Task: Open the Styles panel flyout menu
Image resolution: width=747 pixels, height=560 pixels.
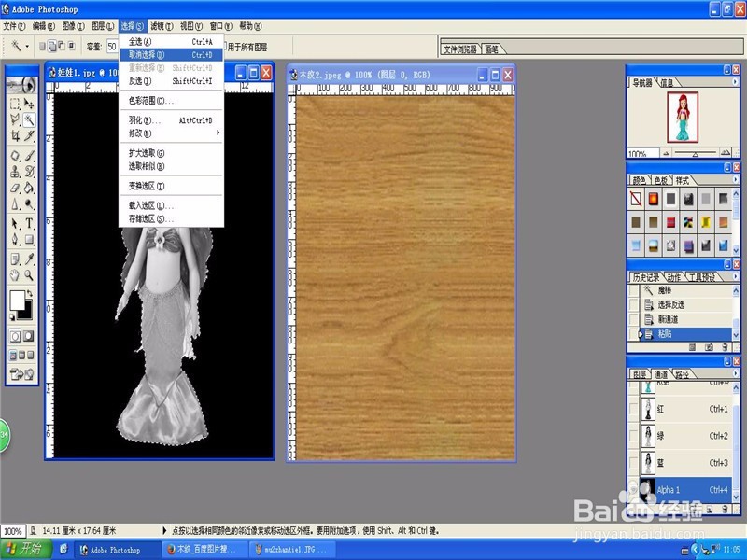Action: pyautogui.click(x=735, y=180)
